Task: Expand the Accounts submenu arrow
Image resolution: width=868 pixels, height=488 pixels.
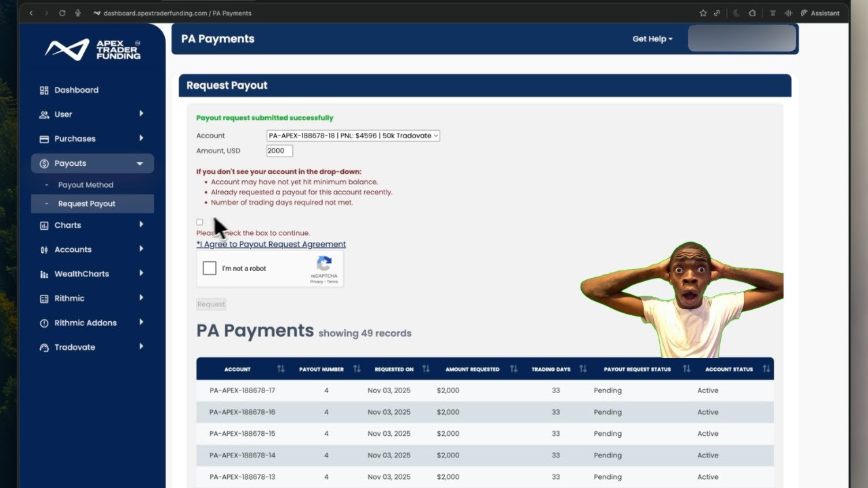Action: 141,249
